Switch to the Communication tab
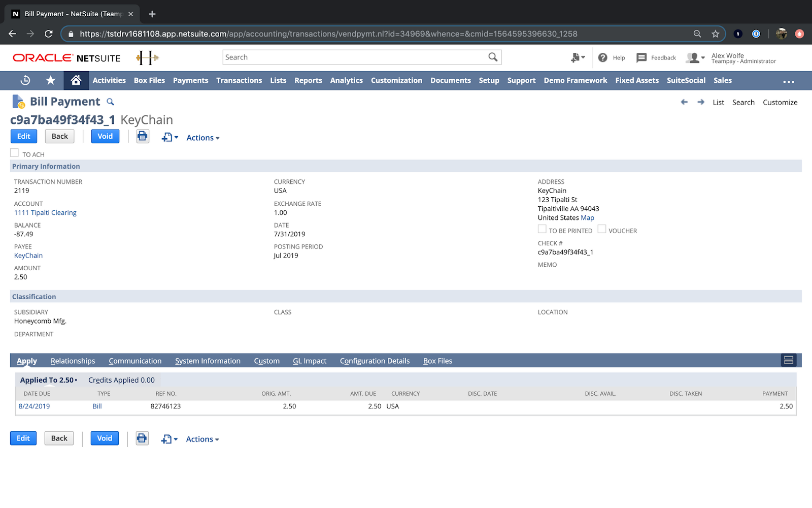This screenshot has height=508, width=812. pos(135,361)
